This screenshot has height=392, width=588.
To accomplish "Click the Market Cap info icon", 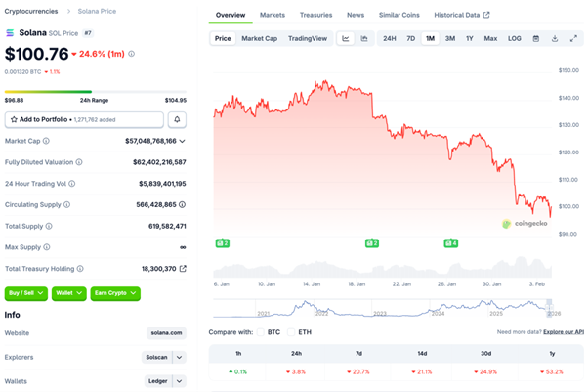I will click(x=46, y=141).
